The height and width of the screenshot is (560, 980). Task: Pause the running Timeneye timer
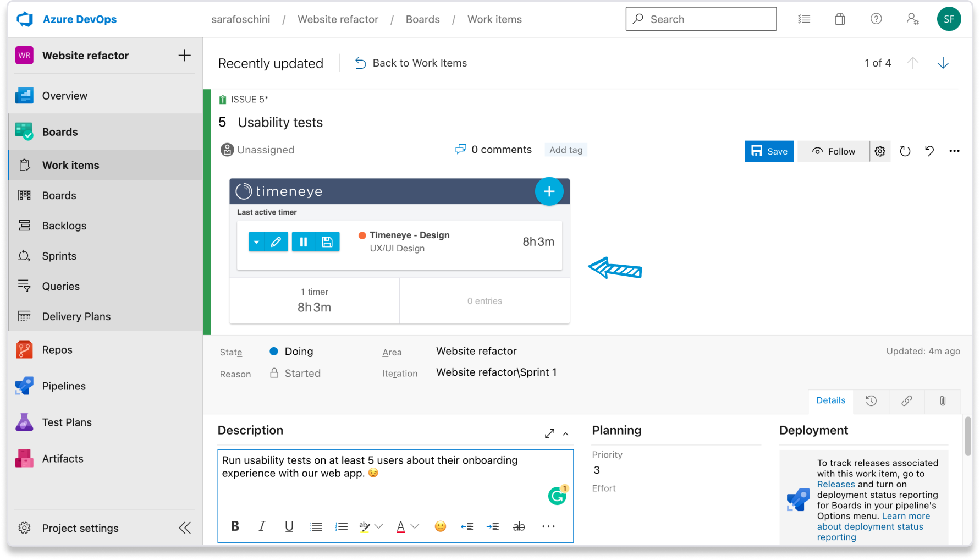coord(303,241)
